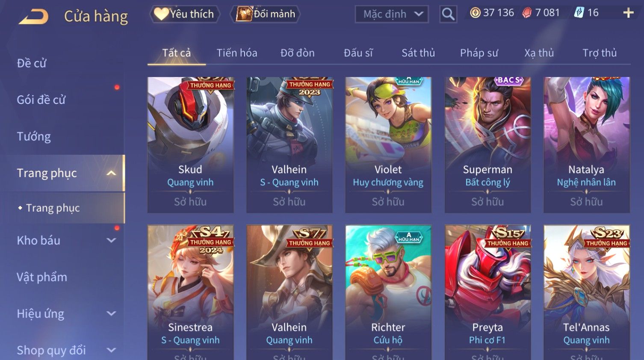644x360 pixels.
Task: Switch to the Pháp sư tab
Action: (479, 53)
